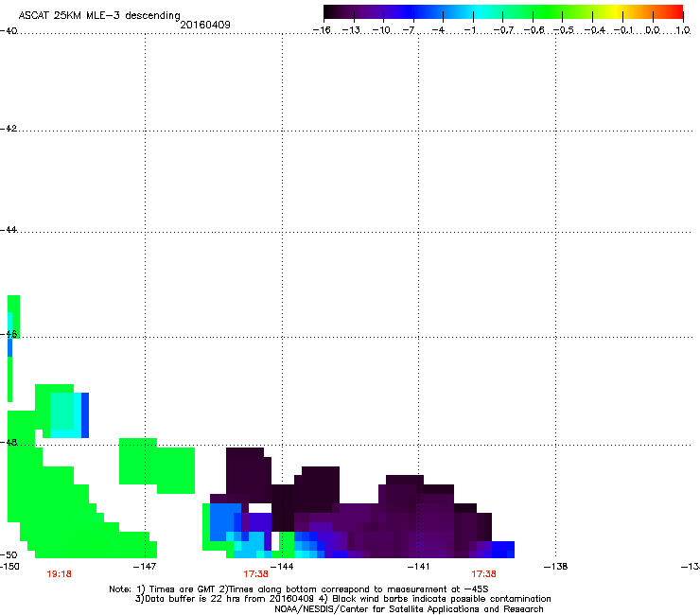Click the 1.0 color scale label
This screenshot has width=700, height=615.
683,30
